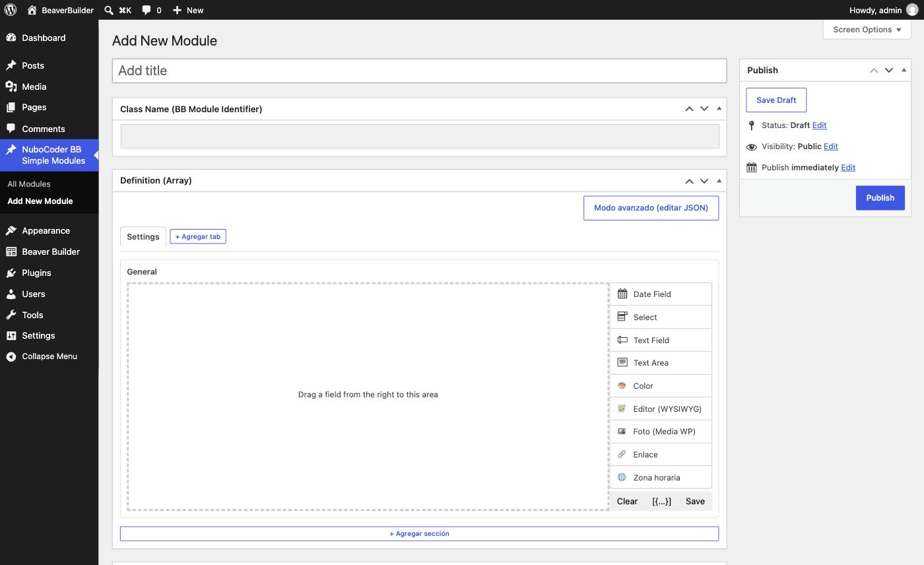
Task: Click the Zona horaria label text
Action: click(x=657, y=478)
